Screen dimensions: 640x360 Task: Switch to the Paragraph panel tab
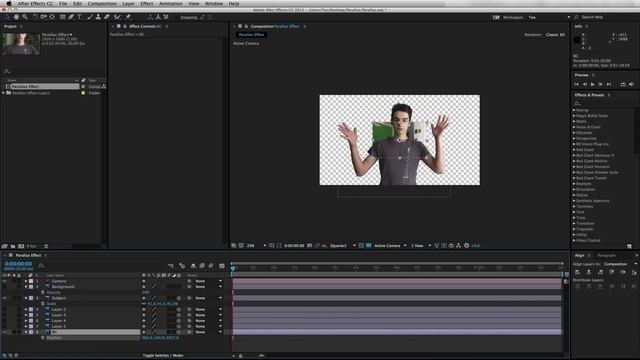pyautogui.click(x=606, y=256)
